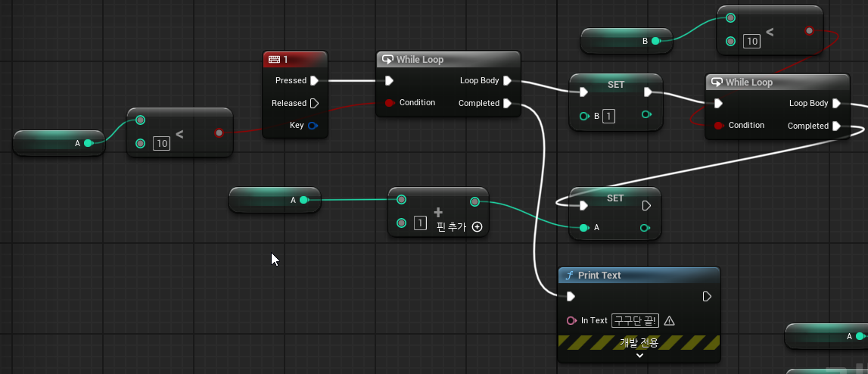This screenshot has height=374, width=868.
Task: Click the output pin of variable A near the less-than node
Action: point(88,143)
